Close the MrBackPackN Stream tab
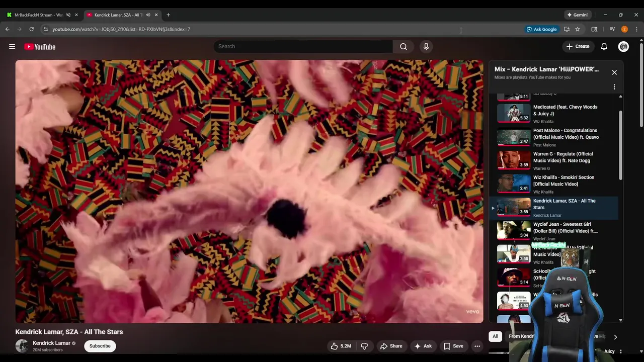Viewport: 644px width, 362px height. pyautogui.click(x=76, y=15)
